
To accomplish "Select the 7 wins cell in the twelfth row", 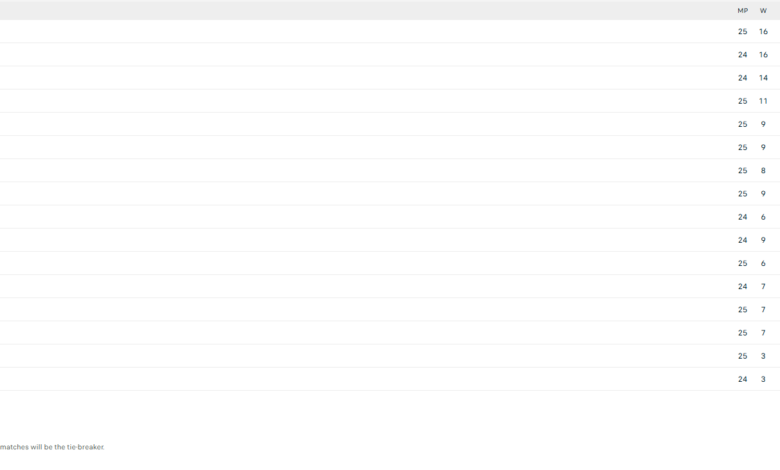I will (763, 287).
